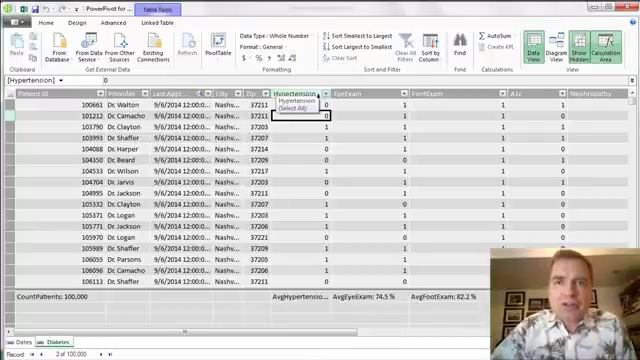Open the Advanced ribbon tab

pyautogui.click(x=113, y=23)
